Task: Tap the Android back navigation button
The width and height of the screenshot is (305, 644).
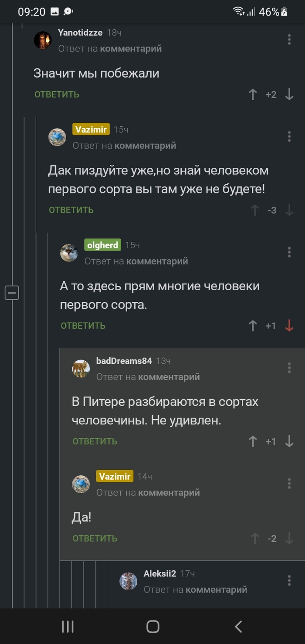Action: (x=238, y=627)
